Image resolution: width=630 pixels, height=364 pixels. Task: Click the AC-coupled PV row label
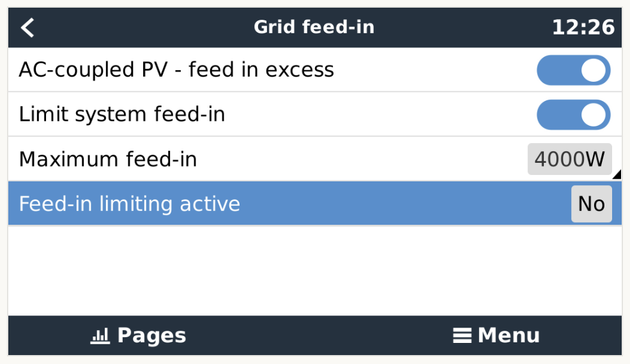point(176,70)
